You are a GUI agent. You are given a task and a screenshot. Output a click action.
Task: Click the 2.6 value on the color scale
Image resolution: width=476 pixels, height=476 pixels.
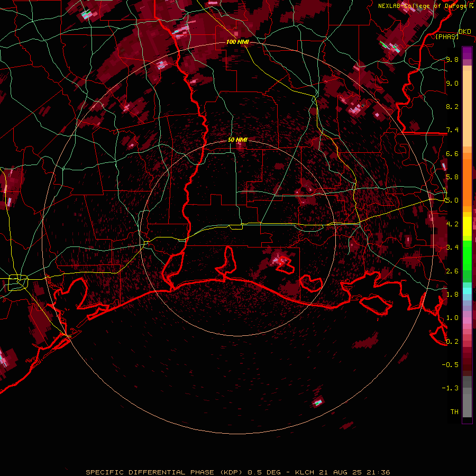click(x=452, y=271)
